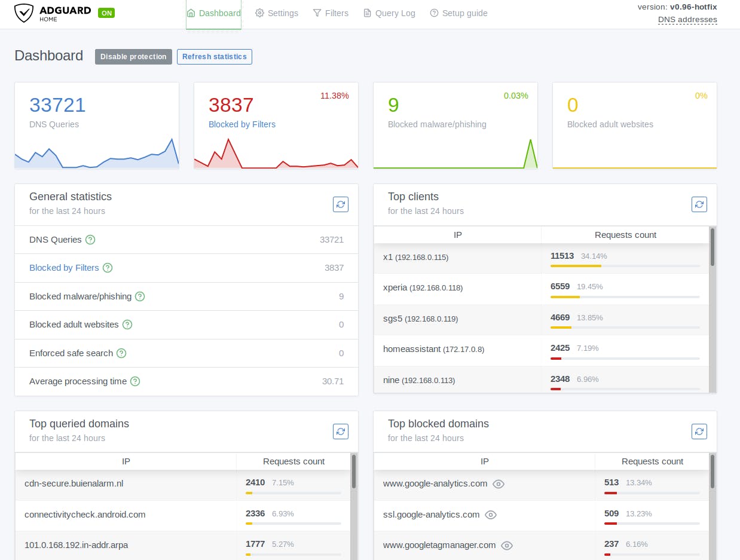Viewport: 740px width, 560px height.
Task: Refresh the Top blocked domains panel
Action: [699, 431]
